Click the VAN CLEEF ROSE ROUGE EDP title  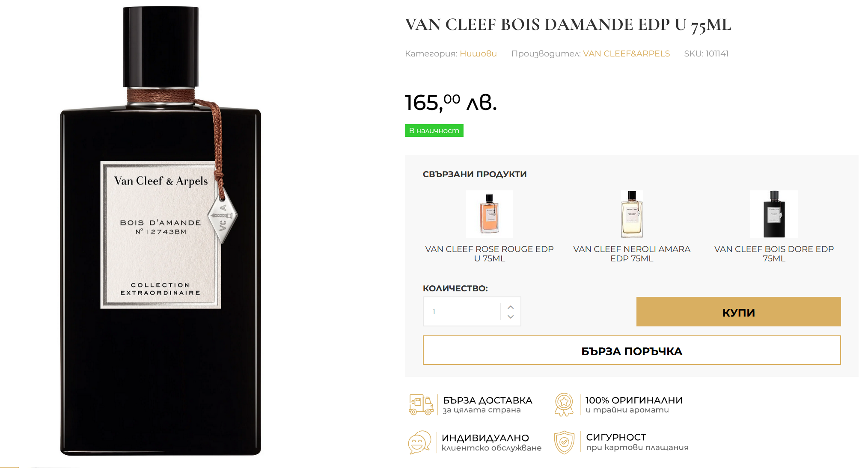tap(489, 254)
